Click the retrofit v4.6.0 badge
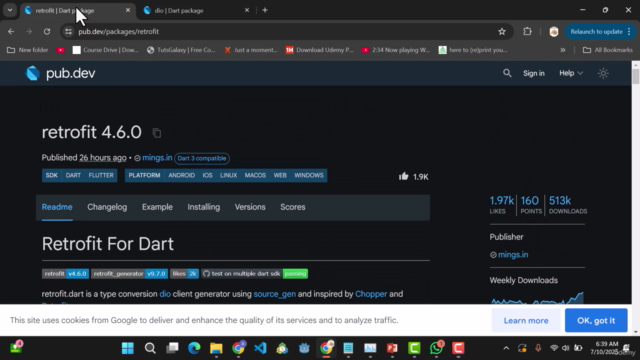Viewport: 640px width, 360px height. click(65, 273)
